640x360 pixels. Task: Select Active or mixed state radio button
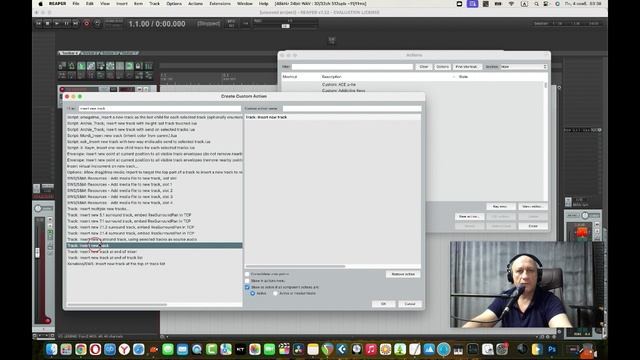tap(276, 293)
